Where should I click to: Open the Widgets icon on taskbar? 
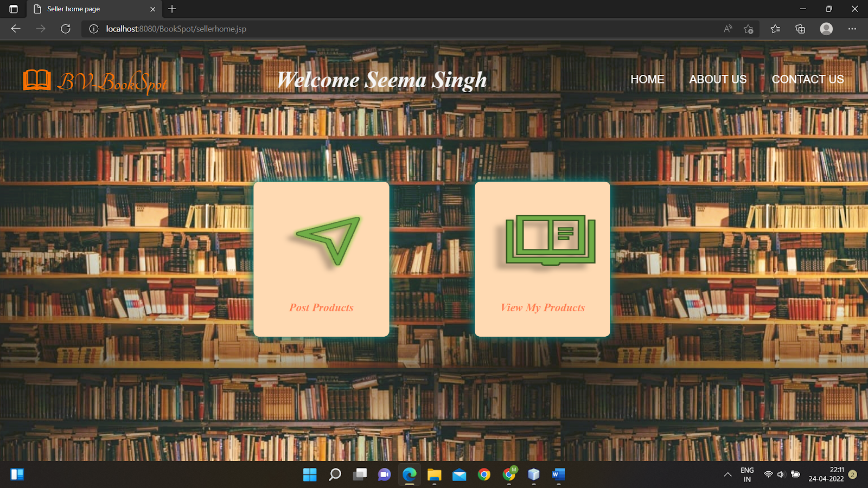(x=17, y=474)
